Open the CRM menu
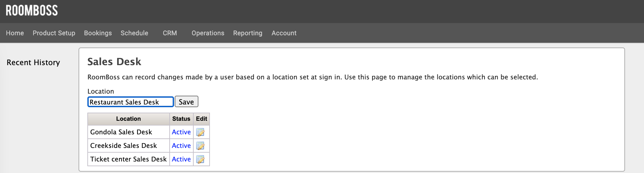Viewport: 644px width, 173px height. (170, 33)
